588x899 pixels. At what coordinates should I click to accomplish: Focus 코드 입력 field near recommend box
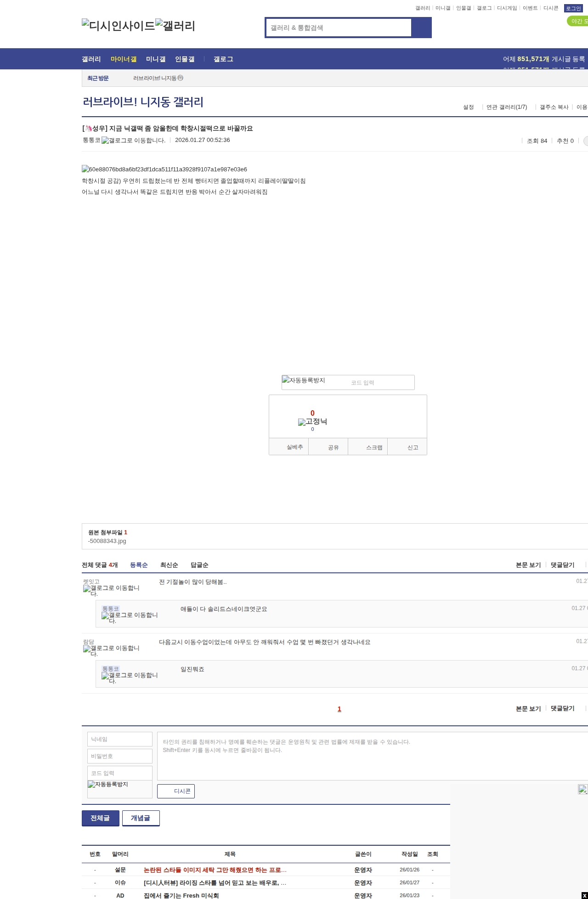pyautogui.click(x=380, y=383)
